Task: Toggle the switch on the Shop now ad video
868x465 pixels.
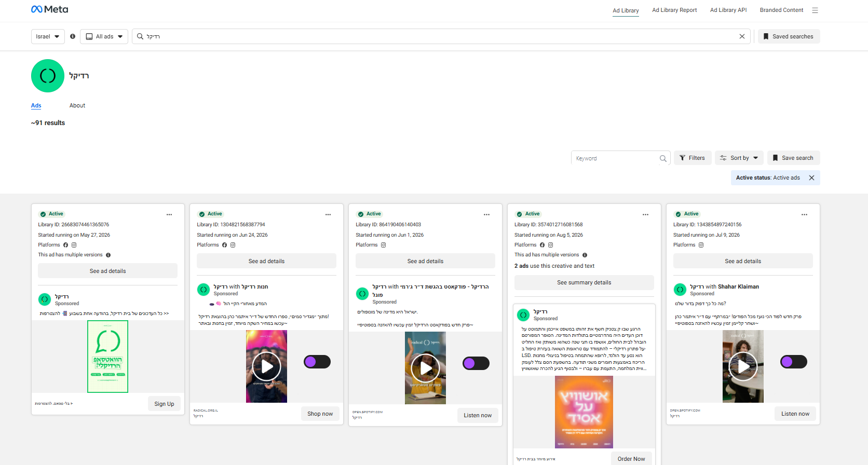Action: pos(317,362)
